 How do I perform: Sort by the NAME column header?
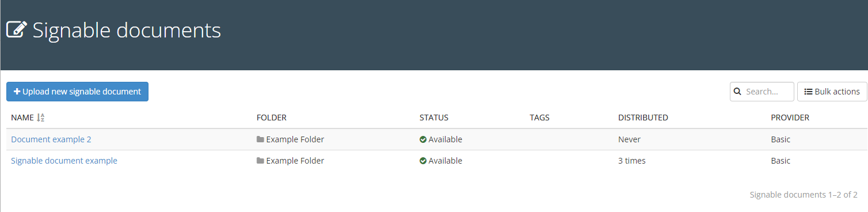22,118
